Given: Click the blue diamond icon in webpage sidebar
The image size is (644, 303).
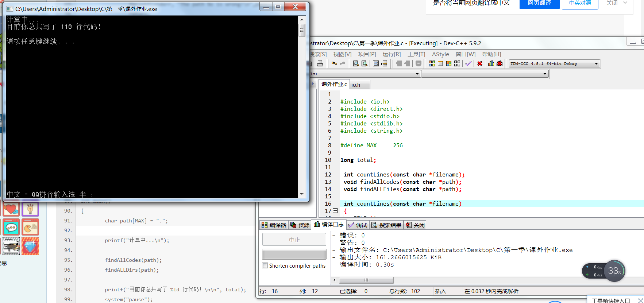Looking at the screenshot, I should tap(30, 246).
